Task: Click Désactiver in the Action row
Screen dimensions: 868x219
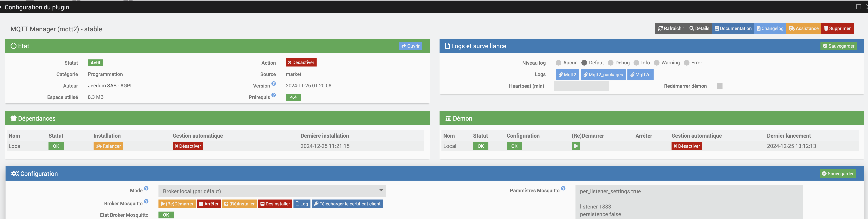Action: click(x=301, y=62)
